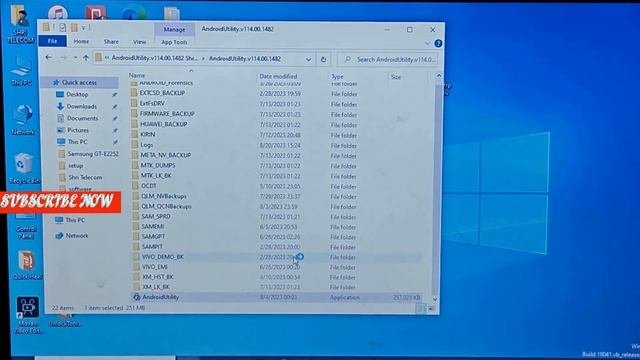This screenshot has height=360, width=640.
Task: Select Network in the navigation pane
Action: point(77,236)
